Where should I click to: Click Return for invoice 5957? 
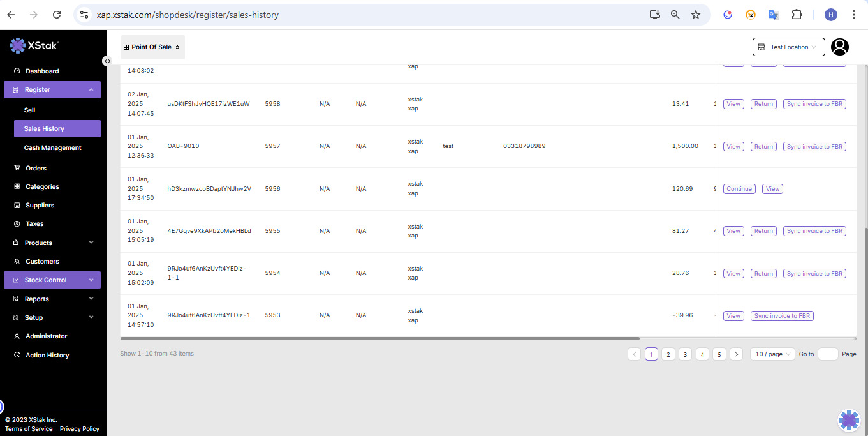point(763,147)
